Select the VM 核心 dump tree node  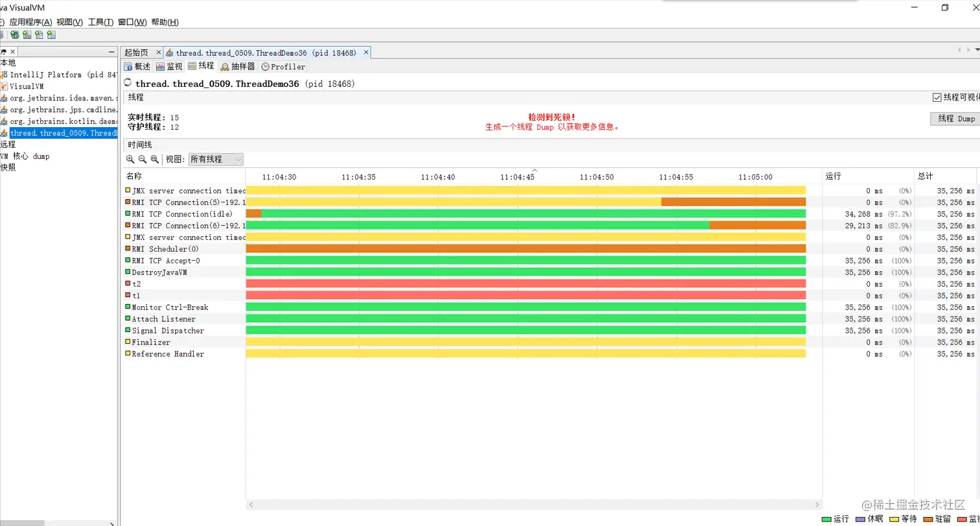(x=25, y=156)
